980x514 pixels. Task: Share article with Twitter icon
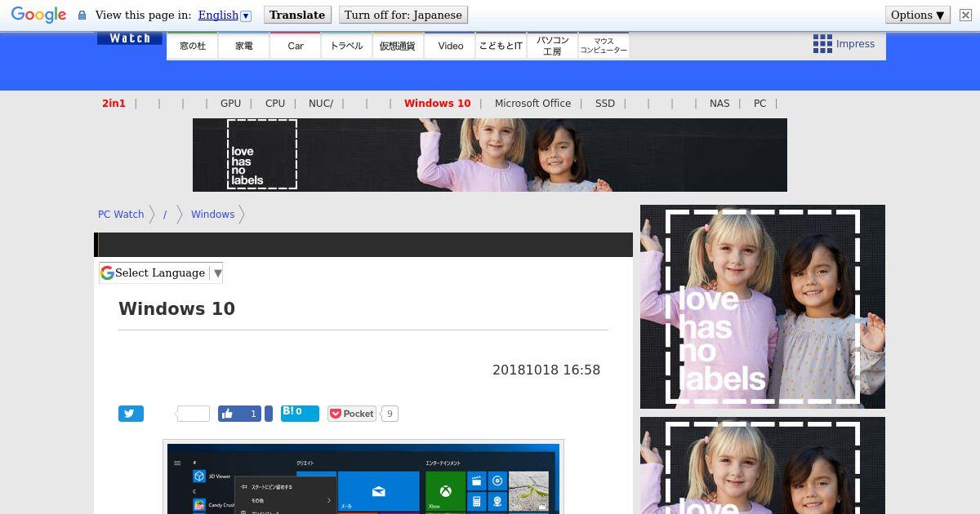pyautogui.click(x=131, y=414)
